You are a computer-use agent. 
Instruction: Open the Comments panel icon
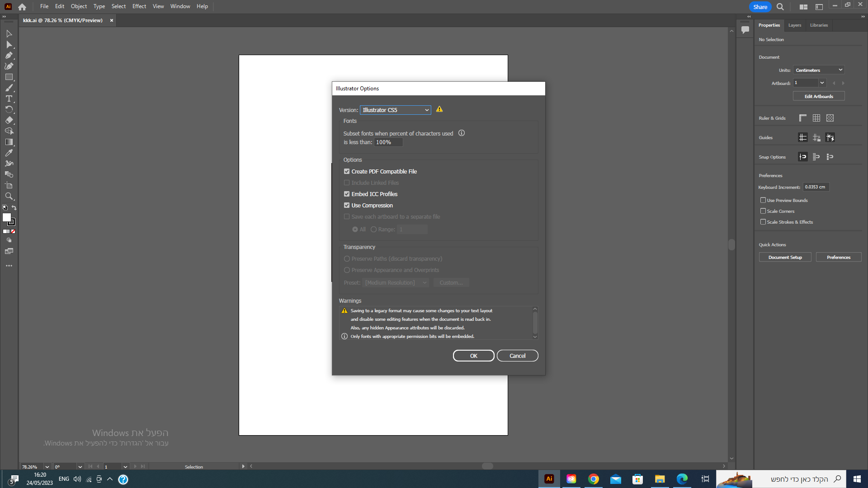point(745,30)
